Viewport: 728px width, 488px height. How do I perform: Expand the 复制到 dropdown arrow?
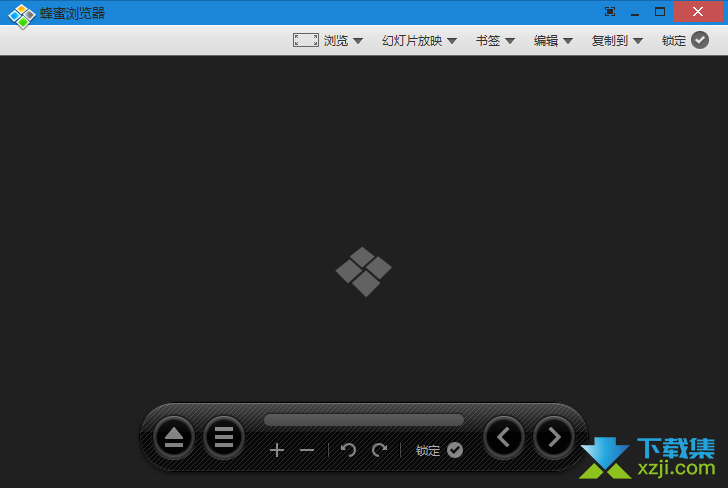point(638,41)
